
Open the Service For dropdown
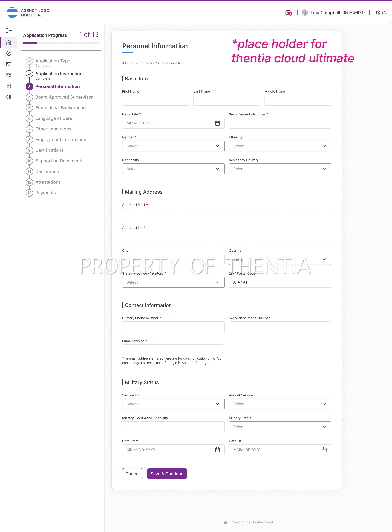coord(173,404)
